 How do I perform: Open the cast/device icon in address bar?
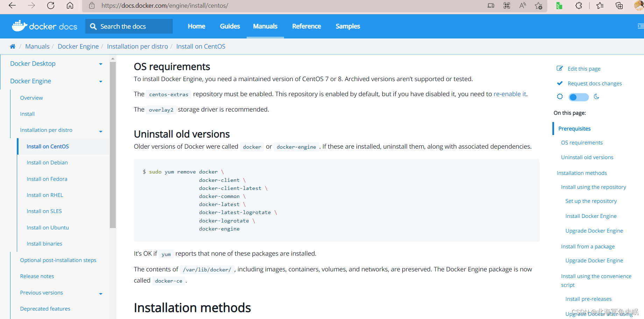click(x=491, y=6)
